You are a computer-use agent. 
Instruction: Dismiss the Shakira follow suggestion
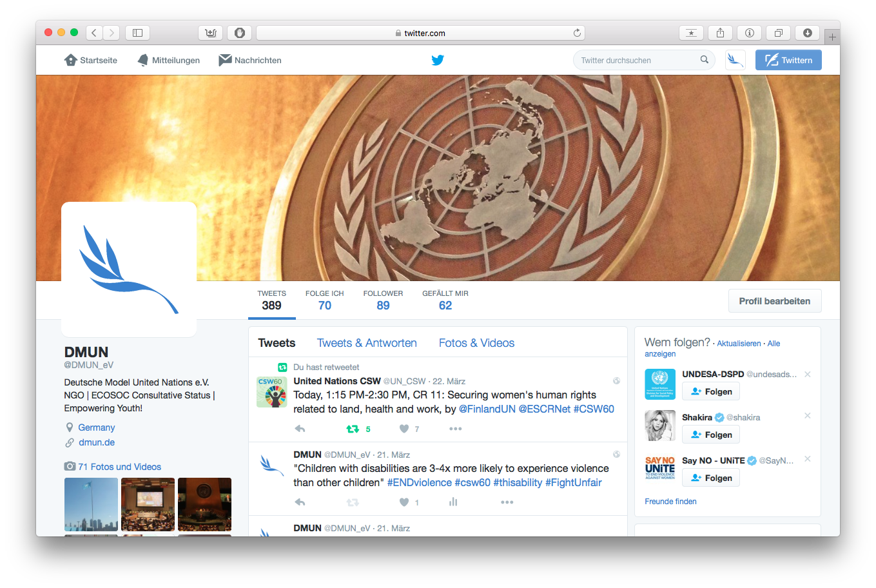click(x=807, y=416)
